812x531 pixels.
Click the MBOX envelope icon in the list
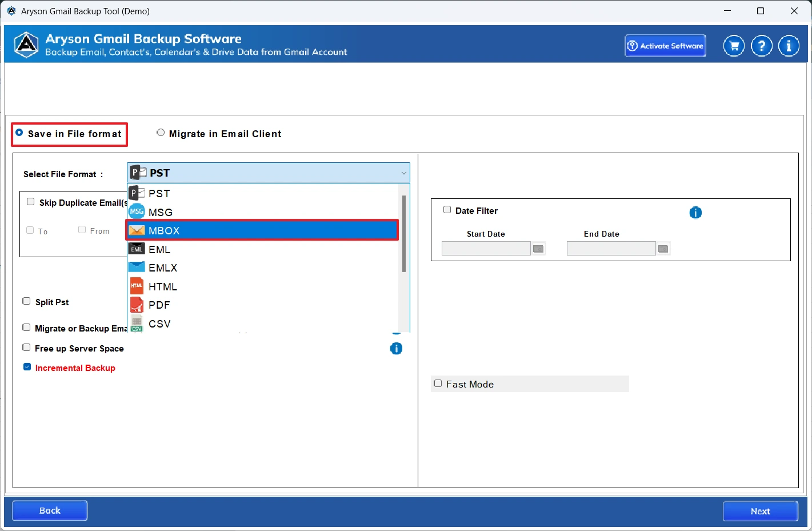[x=137, y=230]
